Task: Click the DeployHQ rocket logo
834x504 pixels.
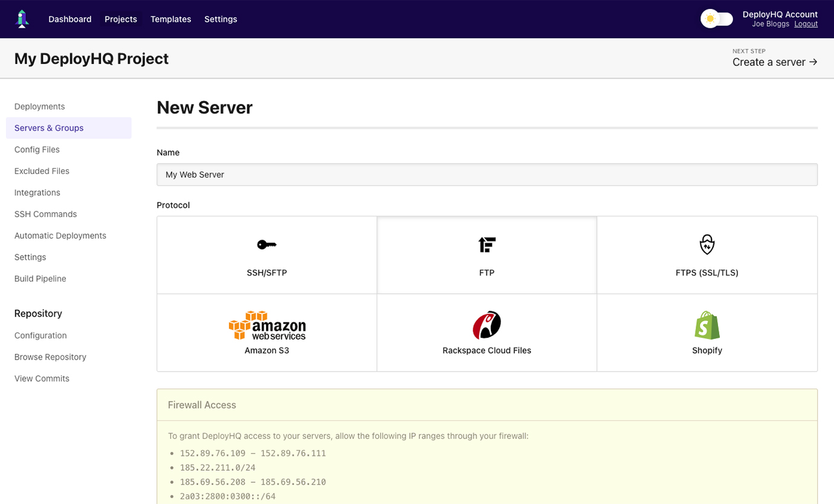Action: coord(22,19)
